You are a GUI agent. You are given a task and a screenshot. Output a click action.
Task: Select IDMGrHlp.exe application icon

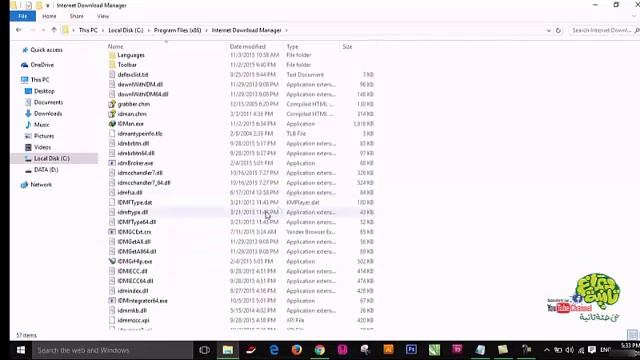pyautogui.click(x=112, y=261)
